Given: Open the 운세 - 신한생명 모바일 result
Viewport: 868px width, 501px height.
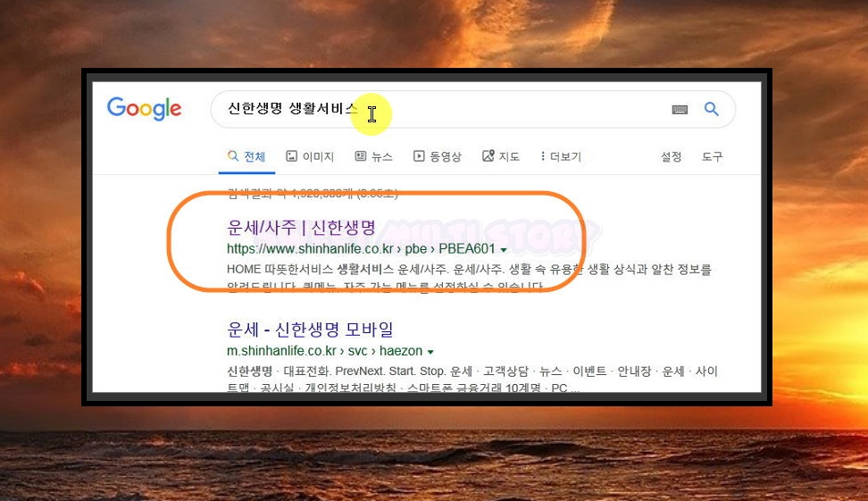Looking at the screenshot, I should coord(310,330).
